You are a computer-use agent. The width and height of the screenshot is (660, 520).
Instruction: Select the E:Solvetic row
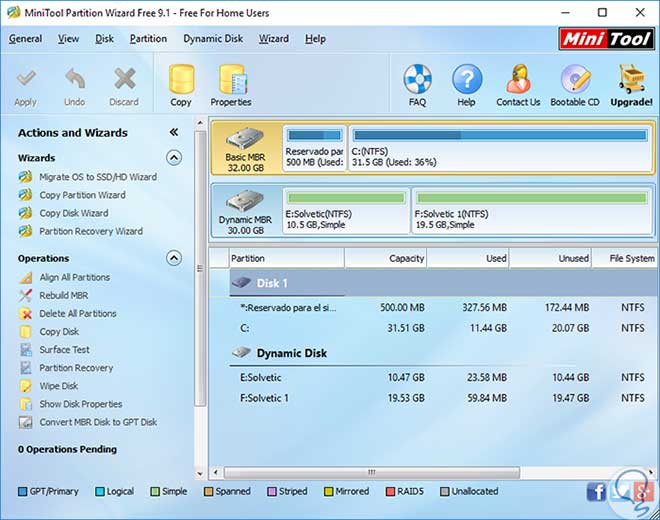coord(433,377)
